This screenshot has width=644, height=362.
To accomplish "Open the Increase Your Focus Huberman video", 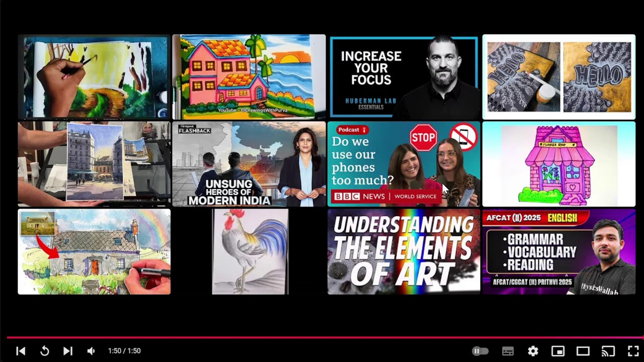I will (404, 76).
